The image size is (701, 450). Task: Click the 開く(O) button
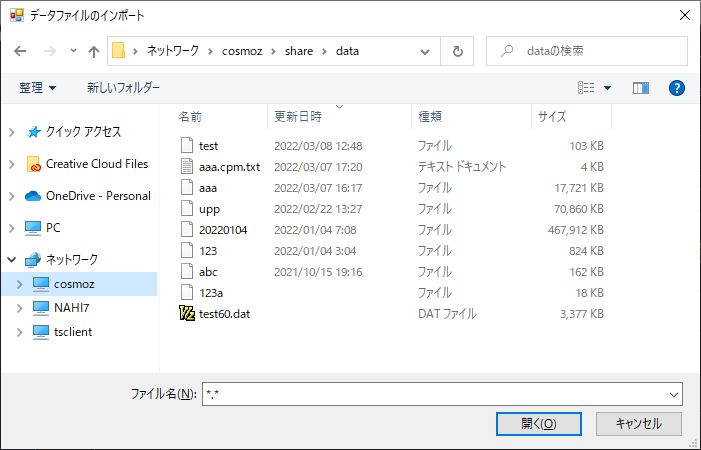(538, 423)
